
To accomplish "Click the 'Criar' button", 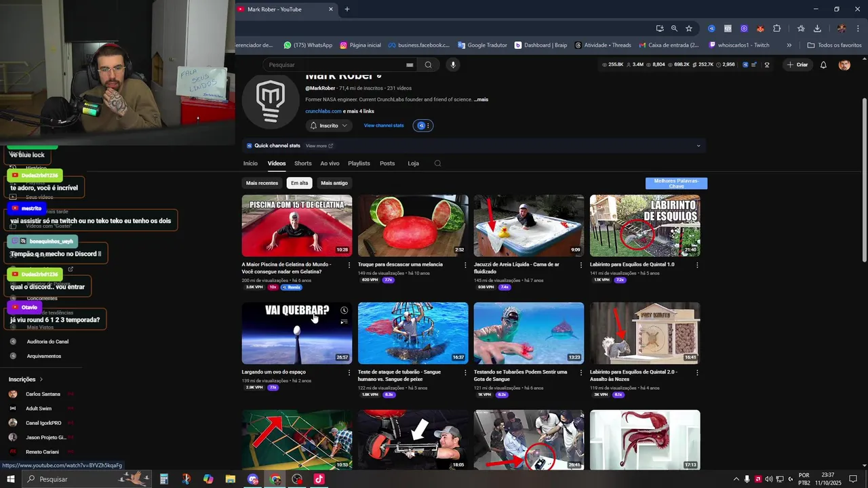I will click(x=797, y=65).
